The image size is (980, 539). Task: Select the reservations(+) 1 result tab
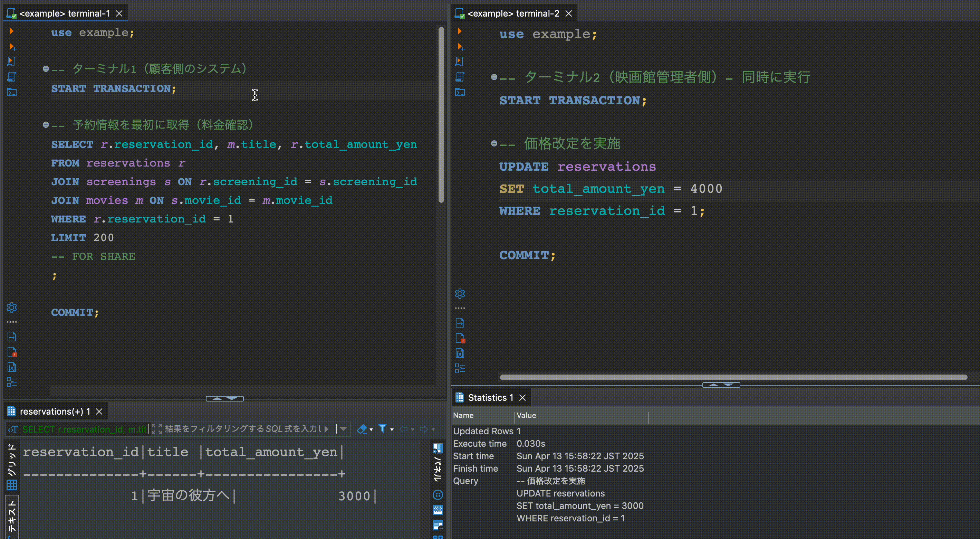55,412
